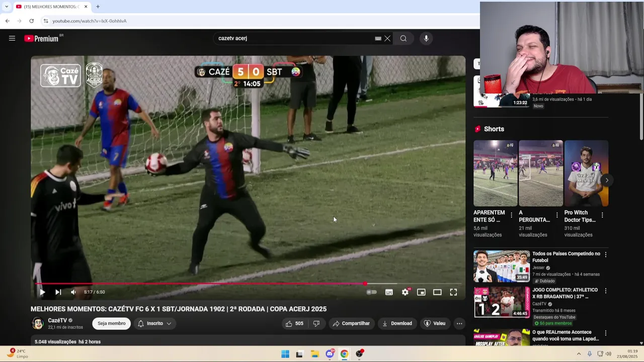Open a new browser tab
The height and width of the screenshot is (362, 644).
pyautogui.click(x=98, y=7)
